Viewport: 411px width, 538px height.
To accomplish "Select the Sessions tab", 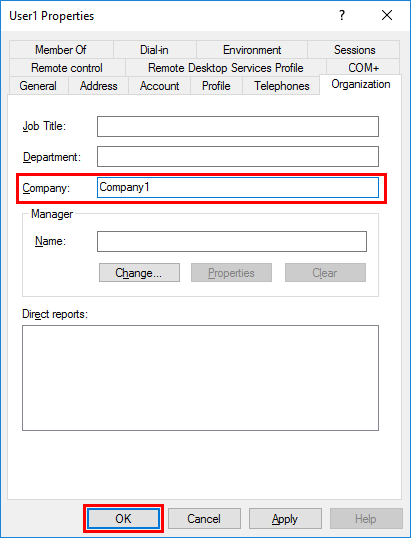I will [x=354, y=50].
